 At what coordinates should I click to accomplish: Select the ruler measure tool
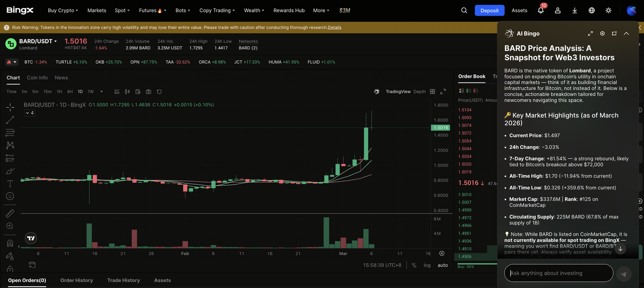pyautogui.click(x=10, y=213)
